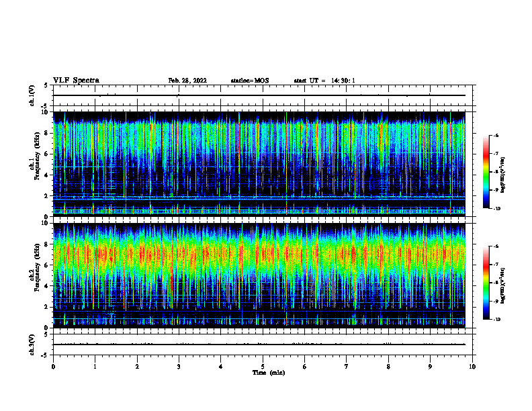Screen dimensions: 532x411
Task: Click the ch.3 voltage waveform trace
Action: click(x=259, y=345)
